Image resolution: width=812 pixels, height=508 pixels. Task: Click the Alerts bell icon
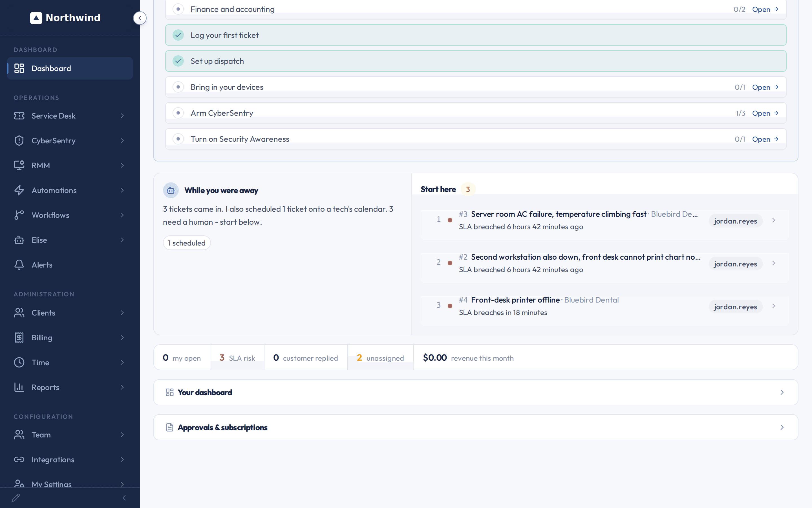pos(19,265)
